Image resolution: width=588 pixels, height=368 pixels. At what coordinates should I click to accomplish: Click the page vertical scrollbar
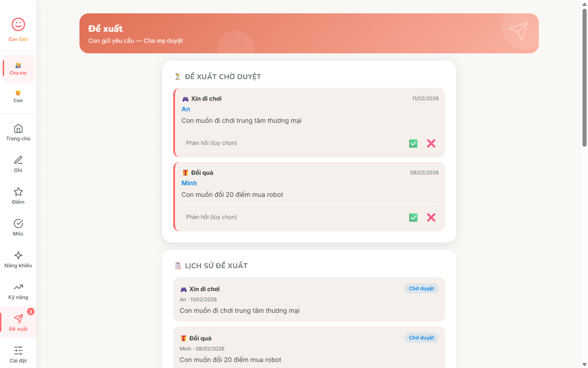click(584, 78)
